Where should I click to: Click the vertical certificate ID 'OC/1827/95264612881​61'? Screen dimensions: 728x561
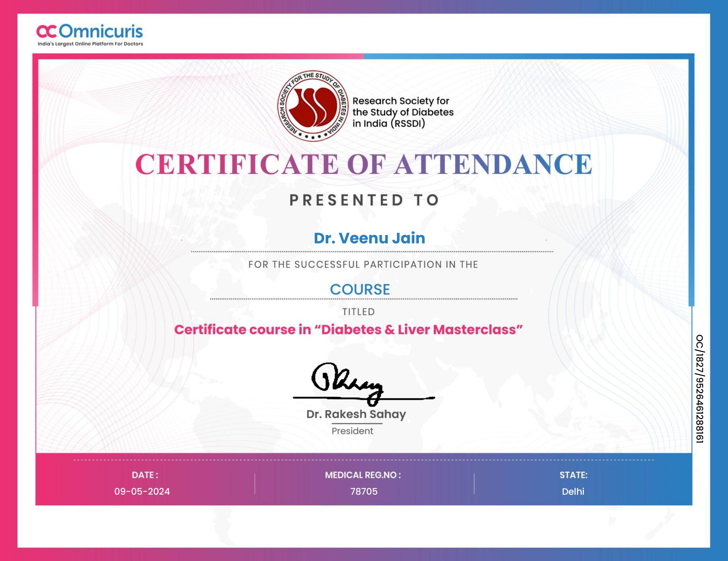[699, 389]
